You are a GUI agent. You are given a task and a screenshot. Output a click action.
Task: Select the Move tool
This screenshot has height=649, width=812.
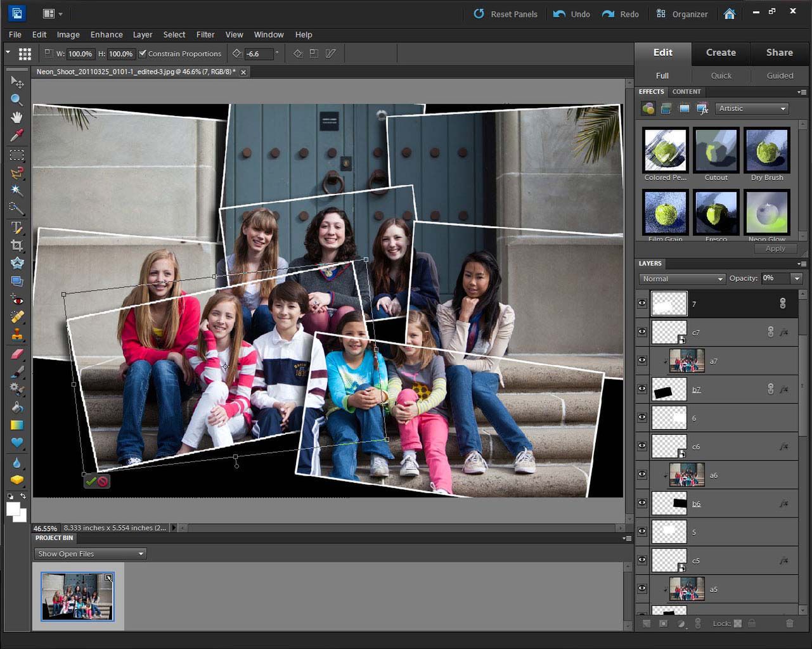click(x=17, y=82)
